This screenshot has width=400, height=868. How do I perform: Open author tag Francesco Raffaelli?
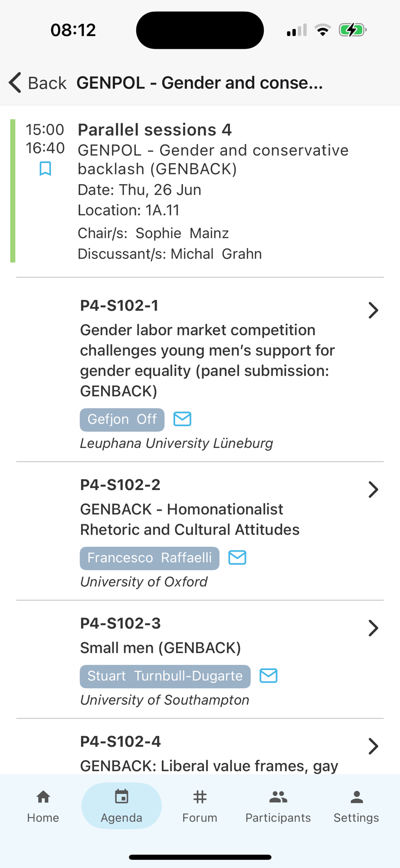pyautogui.click(x=149, y=558)
